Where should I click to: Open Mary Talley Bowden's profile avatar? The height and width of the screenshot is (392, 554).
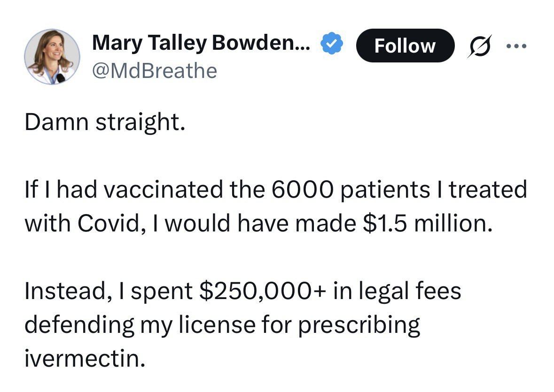(x=52, y=57)
